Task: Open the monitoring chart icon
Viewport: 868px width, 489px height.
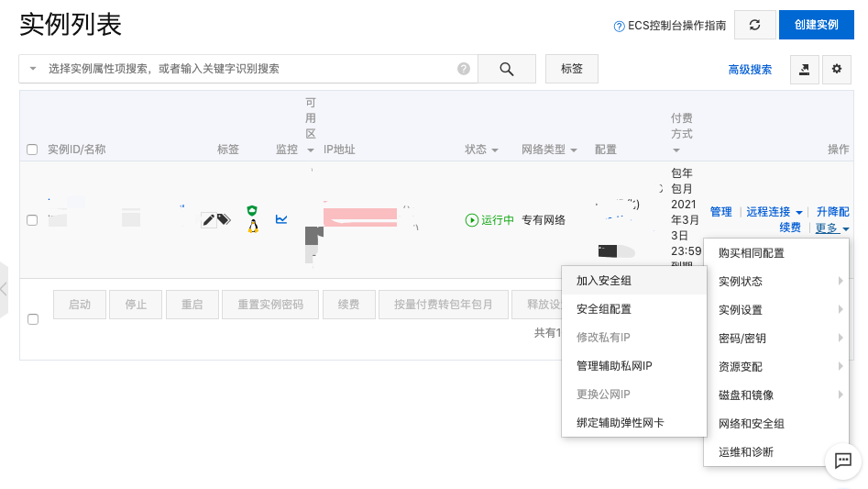Action: [281, 219]
